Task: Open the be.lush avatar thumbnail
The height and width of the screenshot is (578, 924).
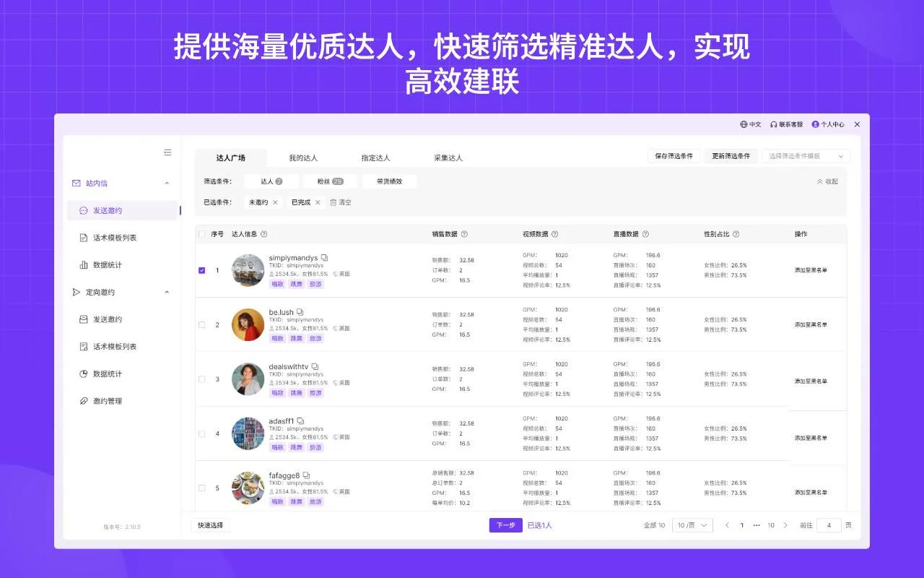Action: coord(248,325)
